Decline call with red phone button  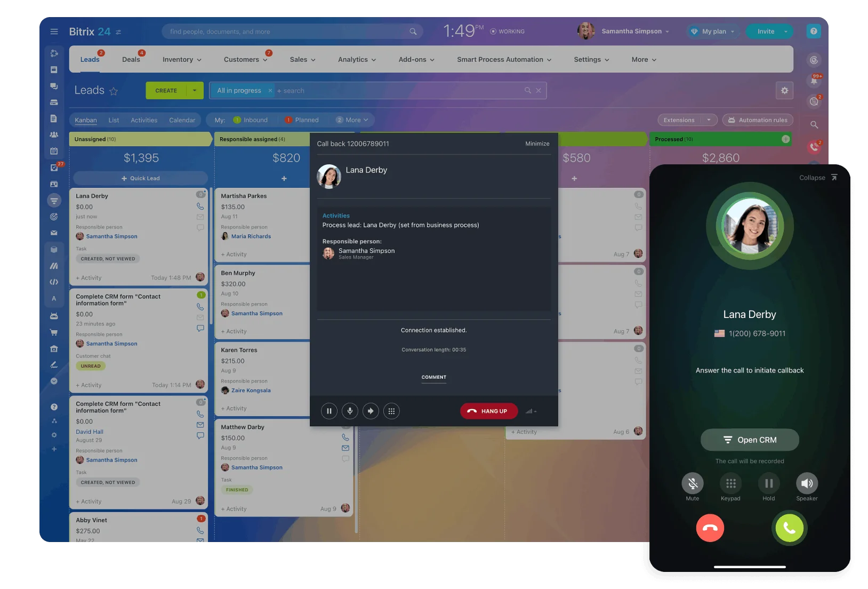[710, 528]
